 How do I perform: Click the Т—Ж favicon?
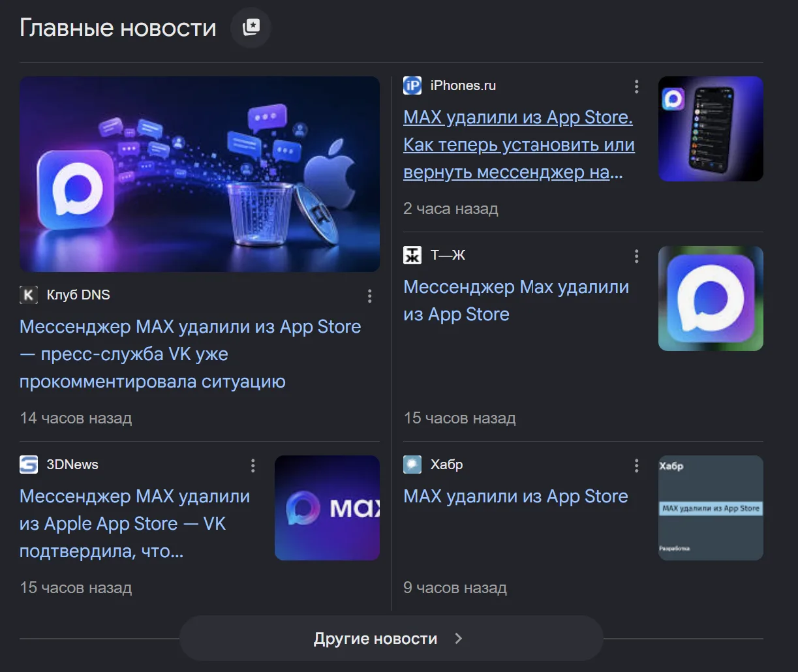point(412,255)
